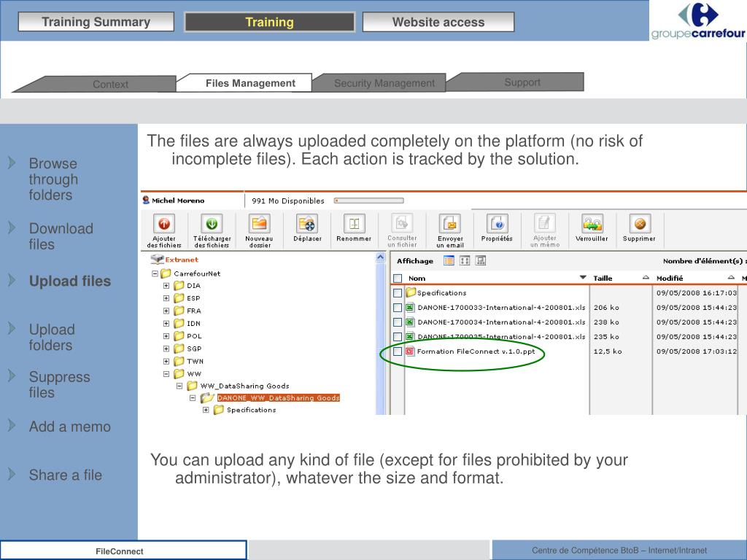
Task: Expand the POL folder node
Action: click(x=166, y=336)
